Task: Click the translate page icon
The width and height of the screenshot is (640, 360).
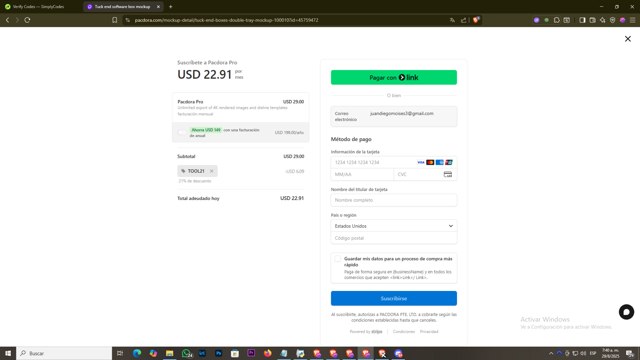Action: (x=452, y=20)
